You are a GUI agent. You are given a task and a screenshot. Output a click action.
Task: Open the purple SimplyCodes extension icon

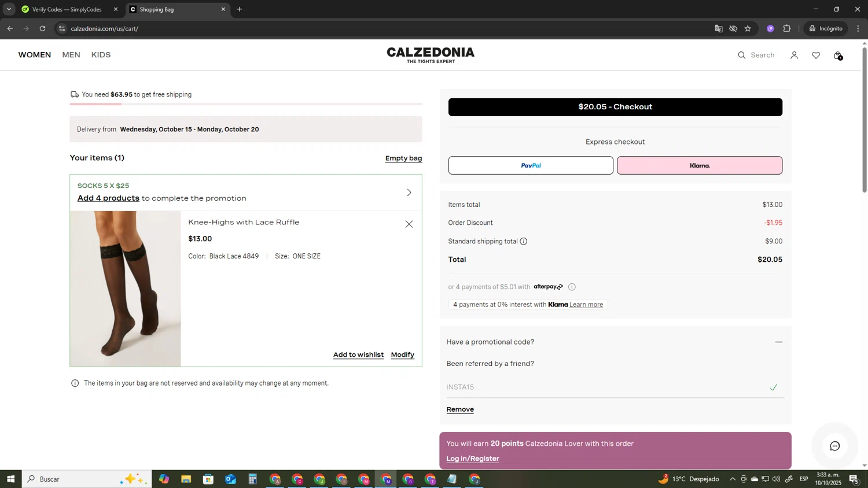click(770, 28)
